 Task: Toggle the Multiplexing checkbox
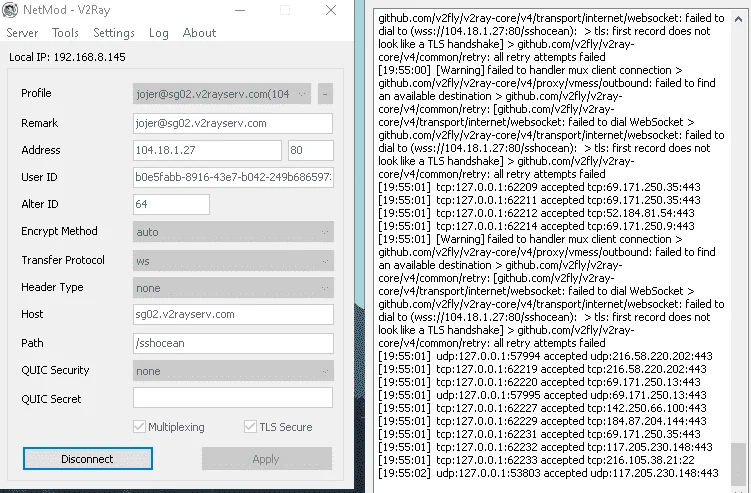point(139,426)
